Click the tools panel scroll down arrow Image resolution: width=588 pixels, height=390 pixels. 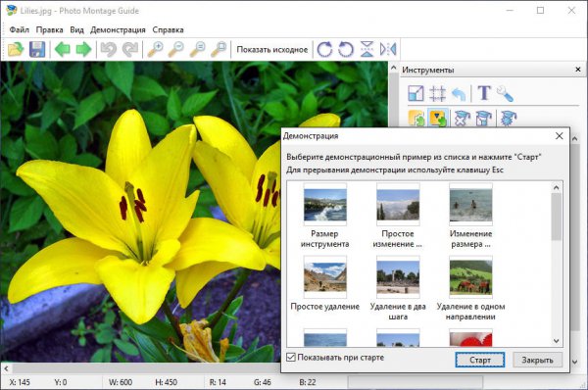tap(574, 362)
